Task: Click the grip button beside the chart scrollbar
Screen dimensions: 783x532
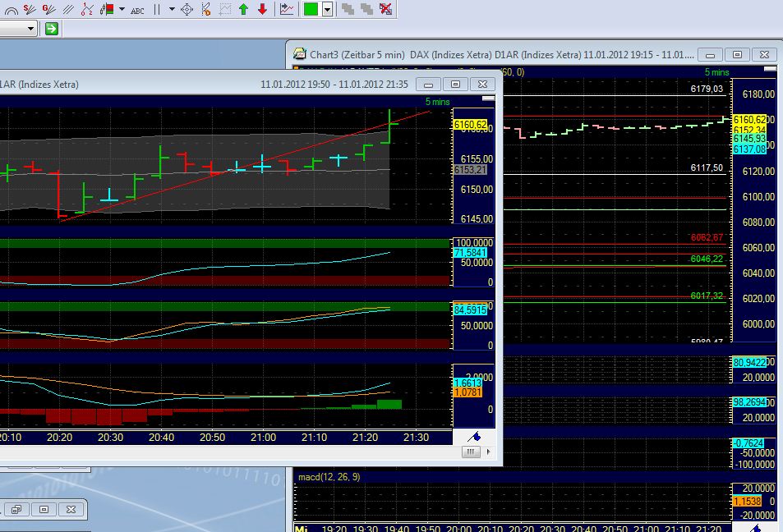Action: [x=471, y=451]
